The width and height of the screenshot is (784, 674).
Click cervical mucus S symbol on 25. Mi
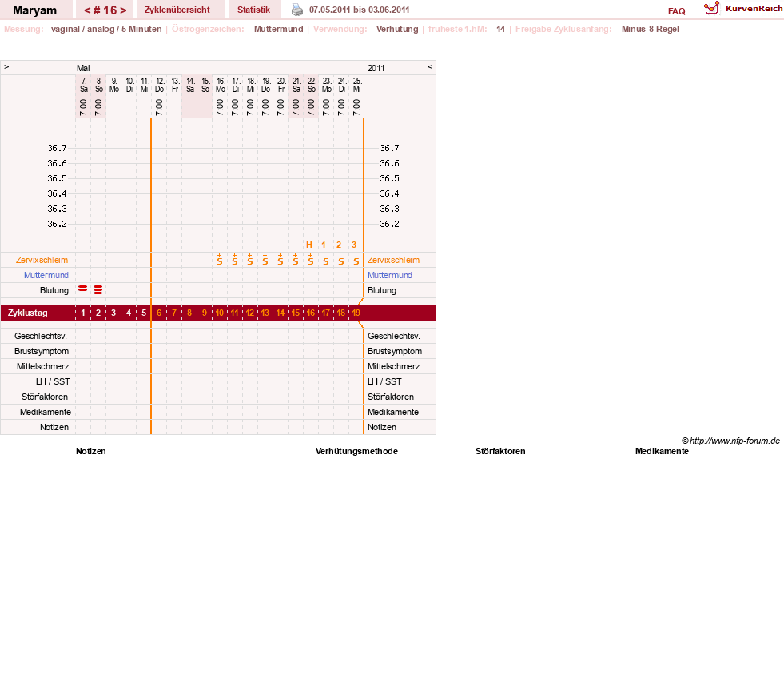[x=356, y=261]
